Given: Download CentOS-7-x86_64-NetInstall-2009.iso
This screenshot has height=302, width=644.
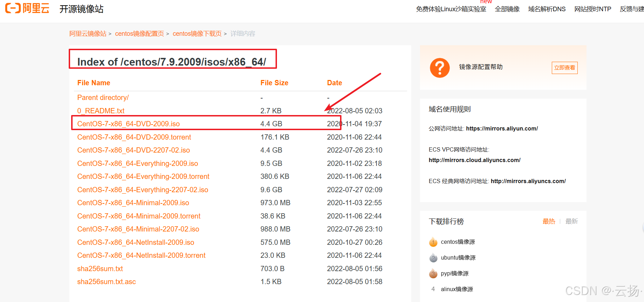Looking at the screenshot, I should tap(136, 242).
